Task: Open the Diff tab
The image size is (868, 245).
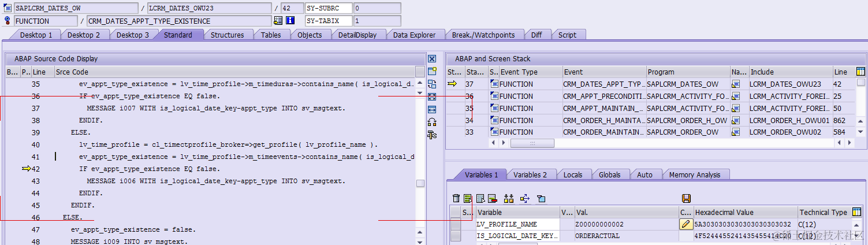Action: [537, 35]
